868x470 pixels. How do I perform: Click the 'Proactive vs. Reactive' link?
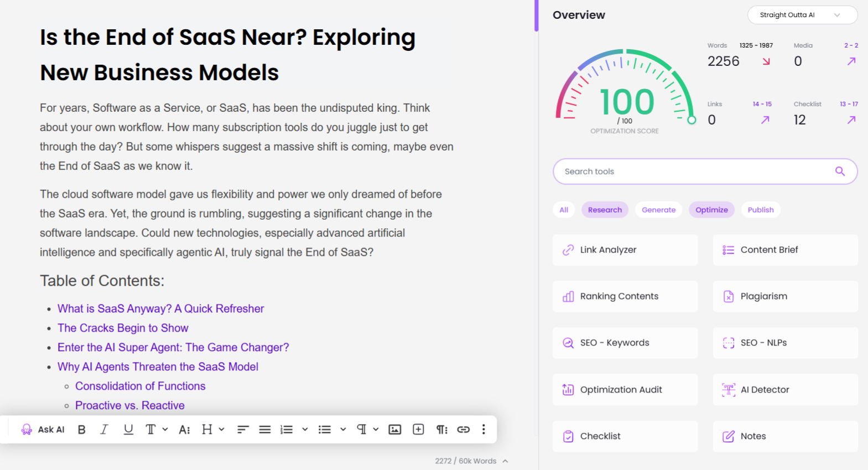[x=130, y=406]
